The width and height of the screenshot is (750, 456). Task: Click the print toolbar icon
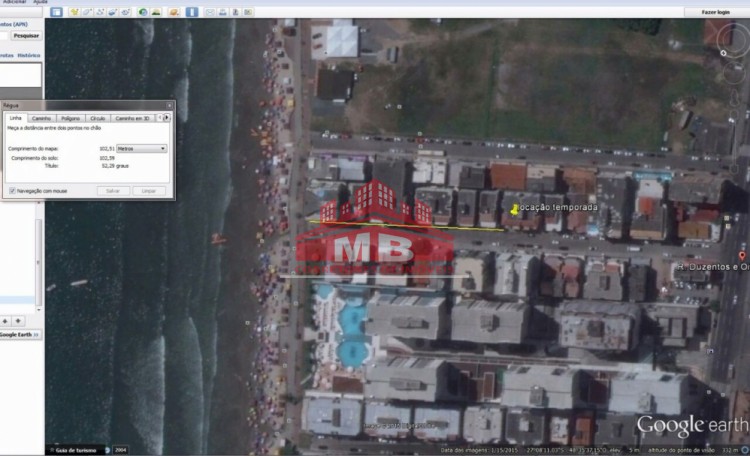click(222, 12)
